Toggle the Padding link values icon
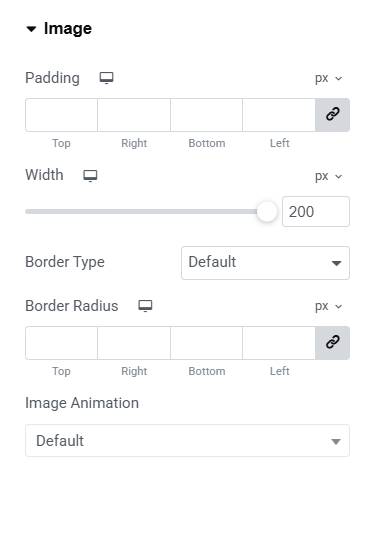The image size is (373, 540). point(332,115)
